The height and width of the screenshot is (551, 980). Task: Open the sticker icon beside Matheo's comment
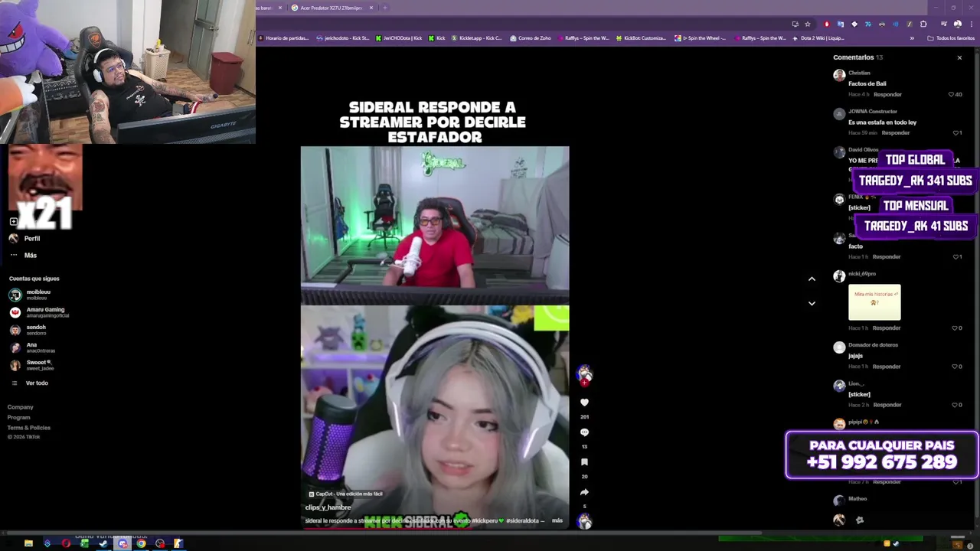(x=859, y=520)
